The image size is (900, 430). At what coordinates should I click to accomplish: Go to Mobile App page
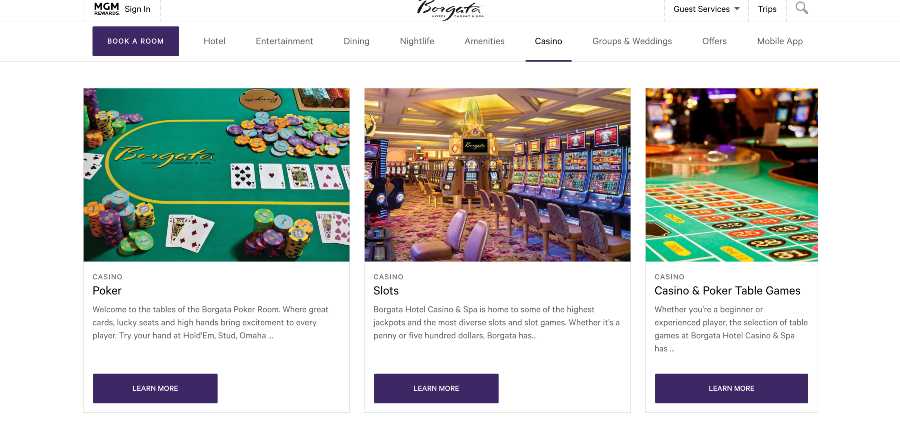pyautogui.click(x=779, y=41)
